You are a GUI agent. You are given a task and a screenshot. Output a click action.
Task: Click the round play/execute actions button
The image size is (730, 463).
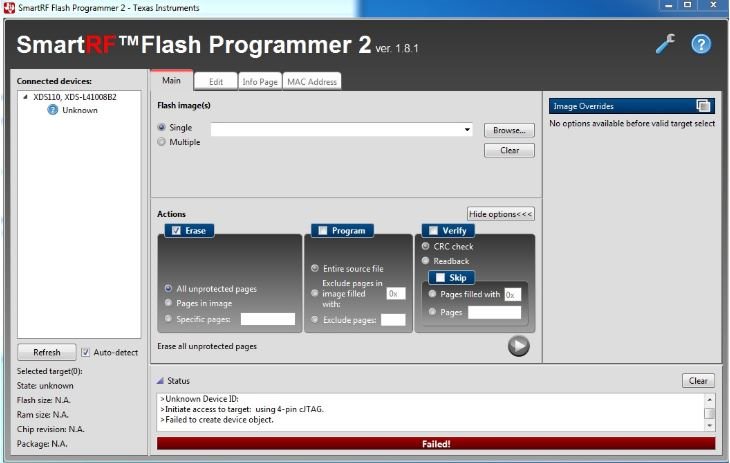click(519, 346)
